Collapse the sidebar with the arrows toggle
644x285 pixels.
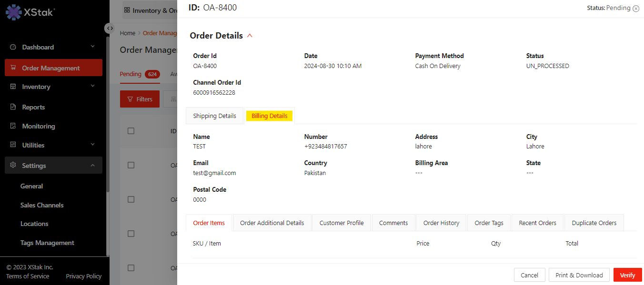pos(110,29)
